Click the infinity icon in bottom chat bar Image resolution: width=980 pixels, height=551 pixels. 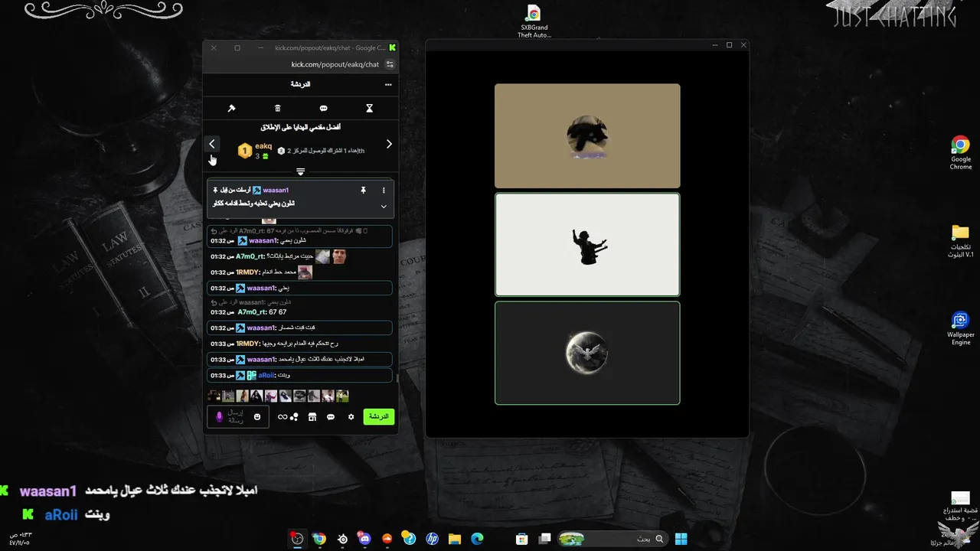(x=283, y=417)
